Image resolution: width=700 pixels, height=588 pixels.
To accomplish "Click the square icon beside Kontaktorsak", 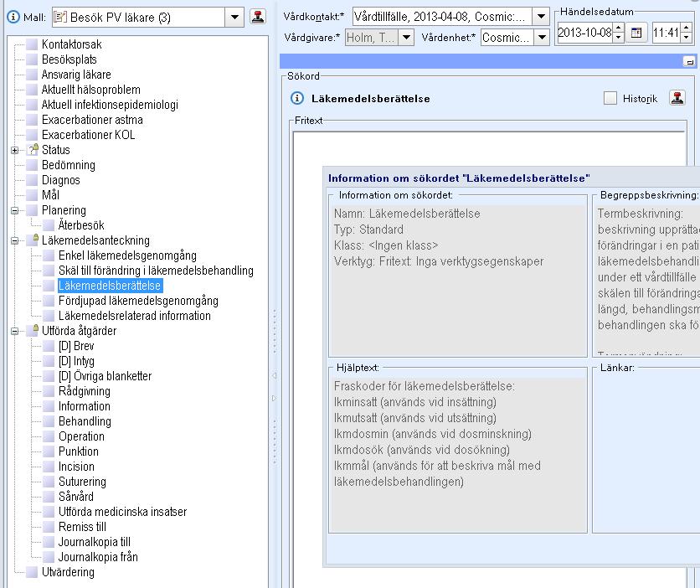I will (32, 44).
